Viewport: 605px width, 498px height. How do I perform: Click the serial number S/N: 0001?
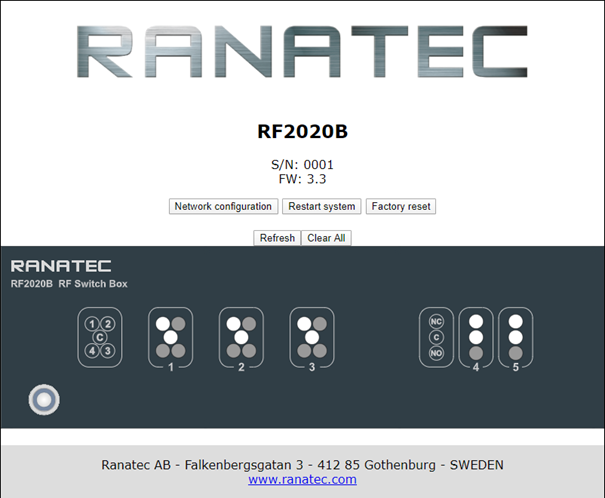[x=302, y=165]
